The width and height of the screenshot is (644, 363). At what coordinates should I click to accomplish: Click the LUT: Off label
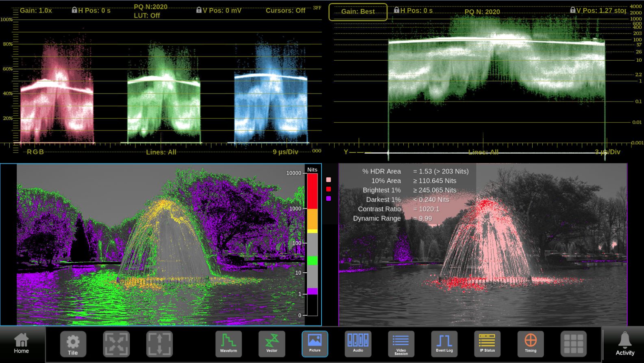pos(147,15)
